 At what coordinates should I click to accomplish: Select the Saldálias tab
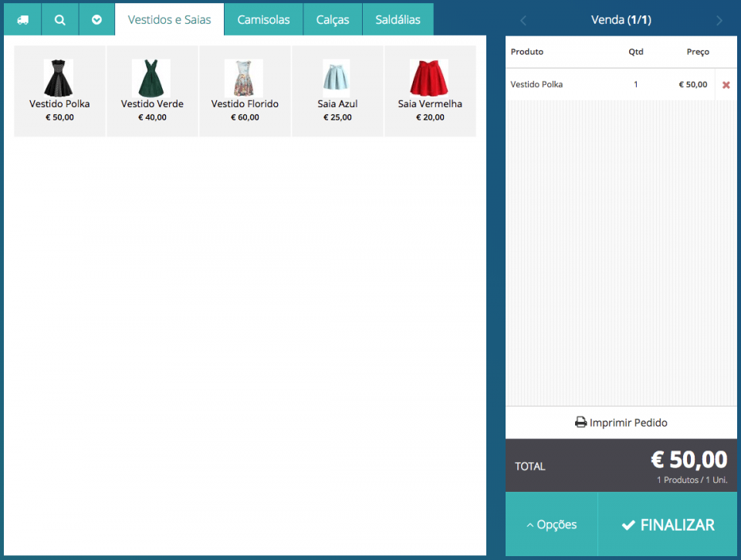(398, 19)
